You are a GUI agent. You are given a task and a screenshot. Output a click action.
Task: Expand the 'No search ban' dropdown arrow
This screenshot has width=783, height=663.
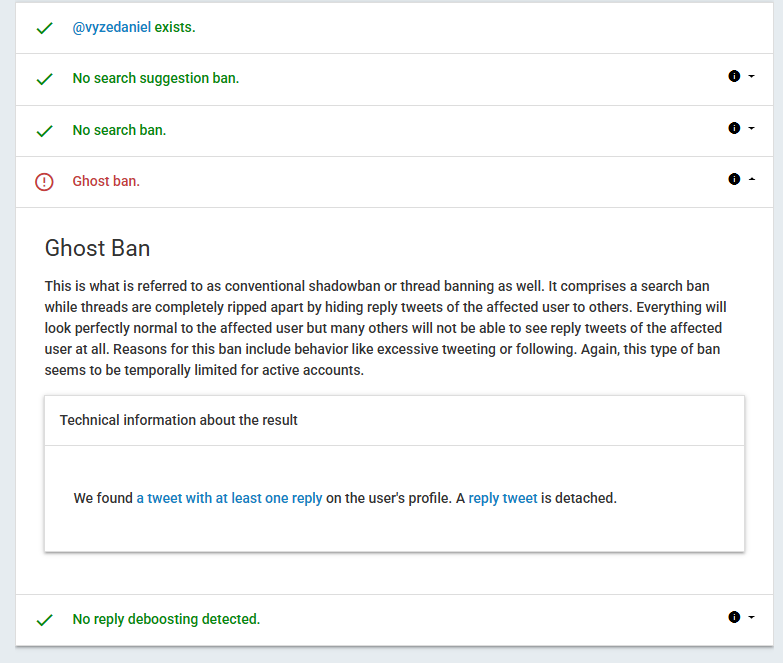coord(752,128)
